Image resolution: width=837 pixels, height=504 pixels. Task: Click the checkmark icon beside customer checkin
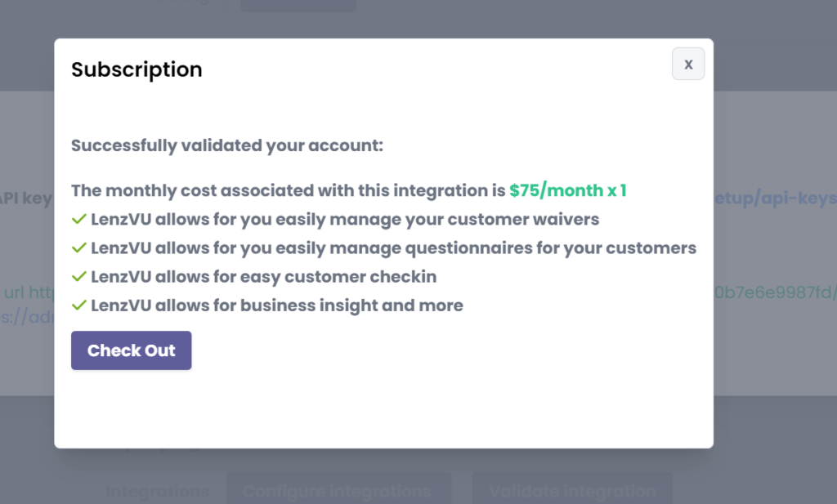79,277
